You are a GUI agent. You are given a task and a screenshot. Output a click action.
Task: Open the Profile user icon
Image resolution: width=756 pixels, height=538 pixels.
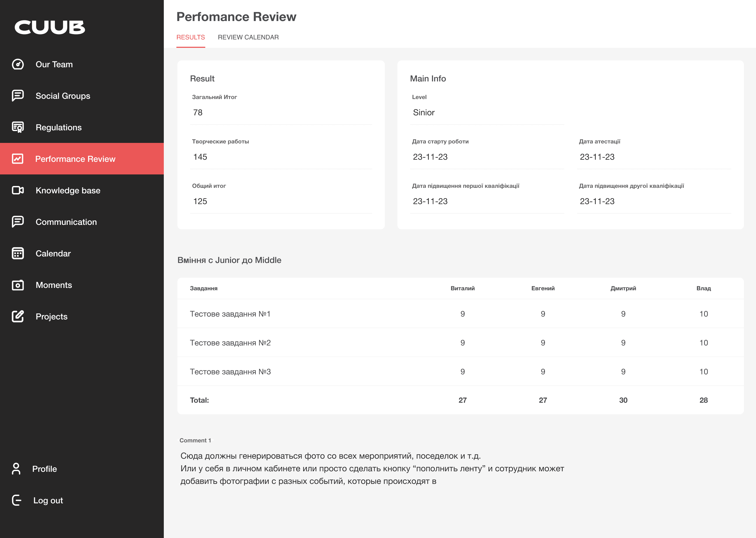tap(16, 469)
